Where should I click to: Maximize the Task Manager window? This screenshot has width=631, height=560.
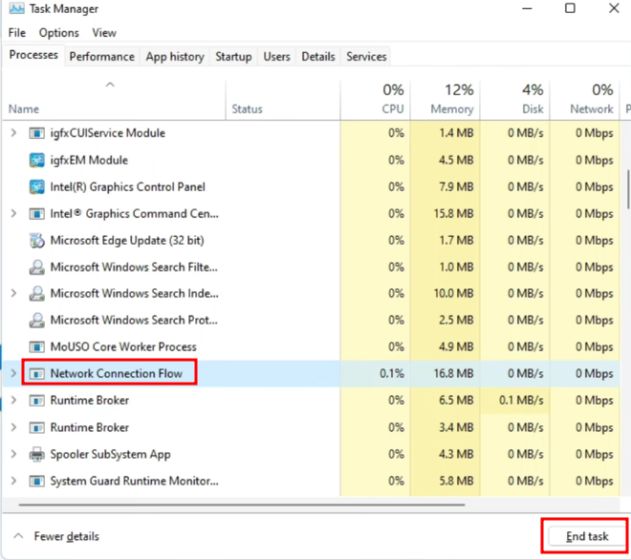click(570, 8)
